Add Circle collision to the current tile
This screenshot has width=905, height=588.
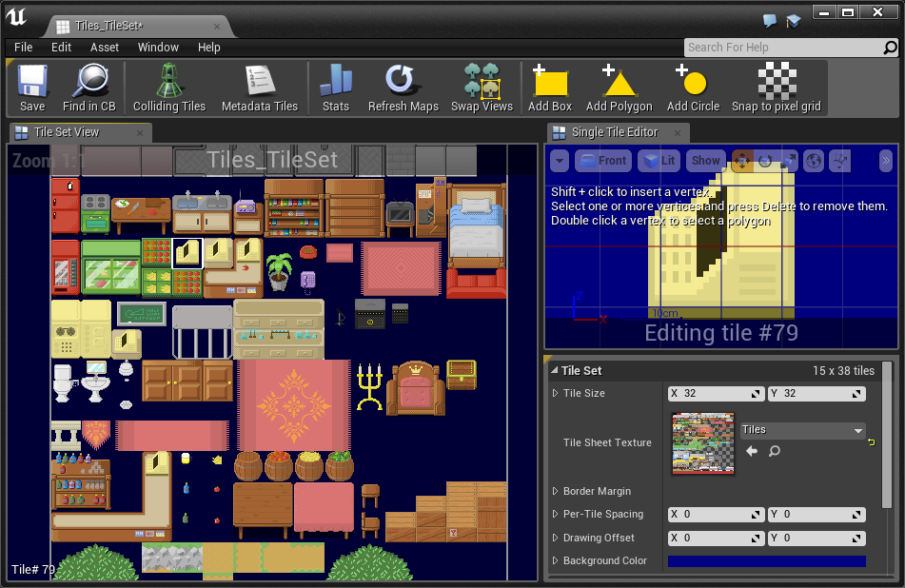point(692,88)
